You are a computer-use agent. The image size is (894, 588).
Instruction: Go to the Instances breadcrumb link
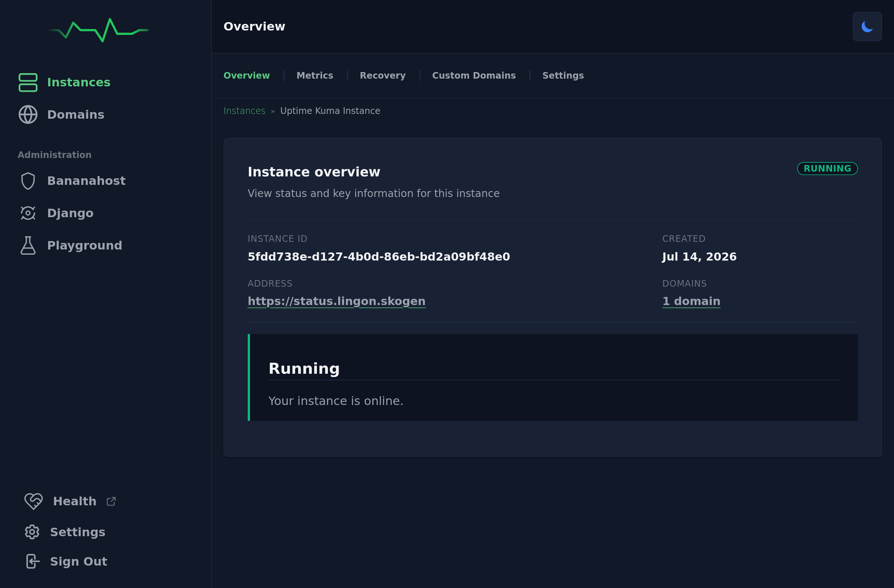coord(244,111)
